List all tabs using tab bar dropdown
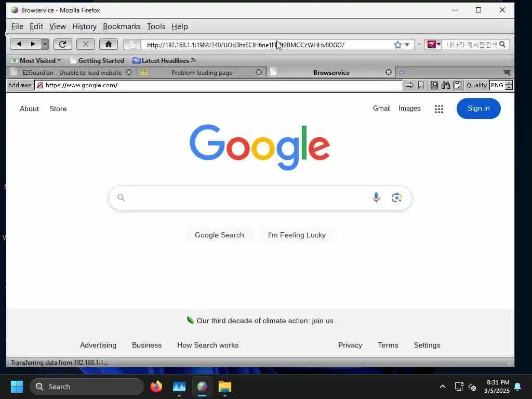The width and height of the screenshot is (532, 399). [x=507, y=72]
